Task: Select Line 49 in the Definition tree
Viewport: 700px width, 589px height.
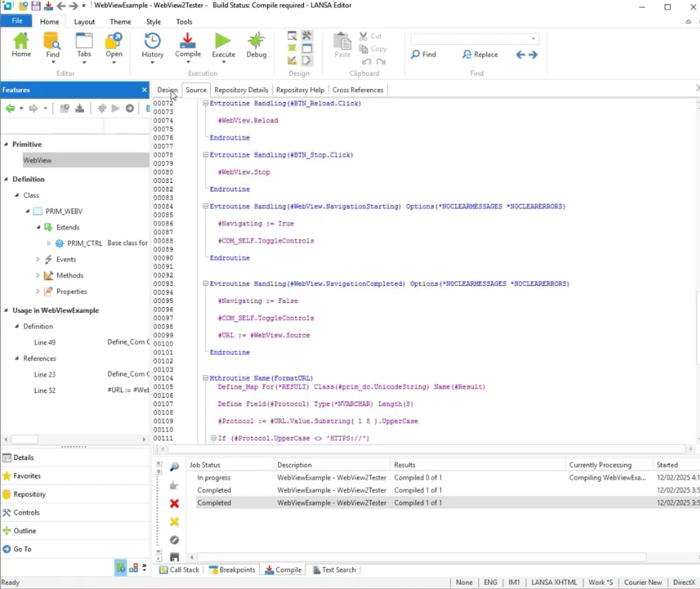Action: pyautogui.click(x=45, y=343)
